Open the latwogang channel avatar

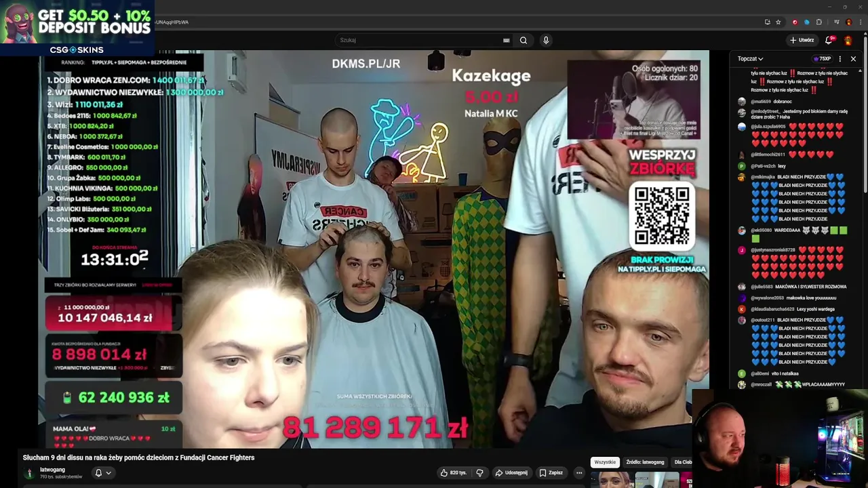pos(29,473)
